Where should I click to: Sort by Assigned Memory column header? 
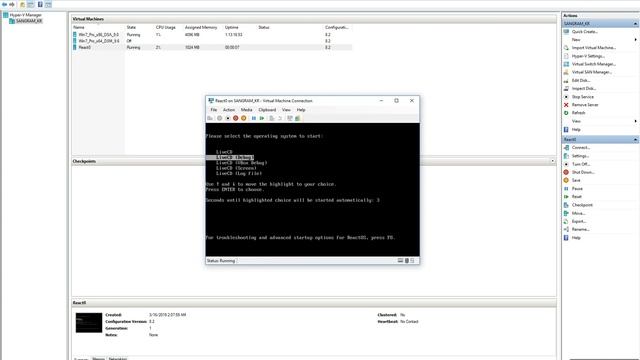pos(202,27)
